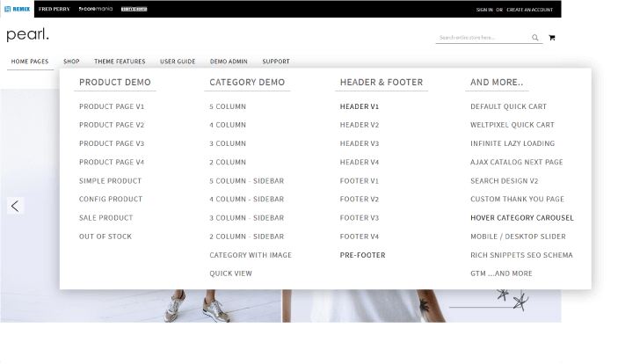Click the search magnifier icon
618x364 pixels.
534,38
